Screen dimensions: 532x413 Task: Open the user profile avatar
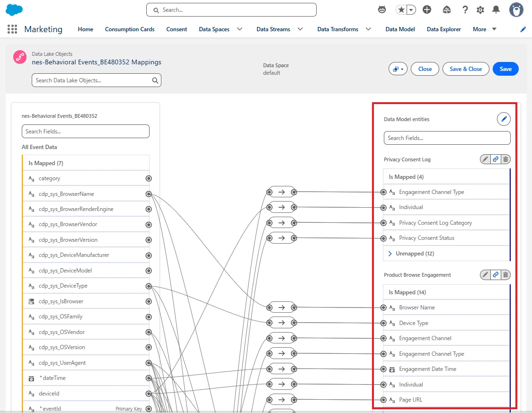click(x=516, y=10)
